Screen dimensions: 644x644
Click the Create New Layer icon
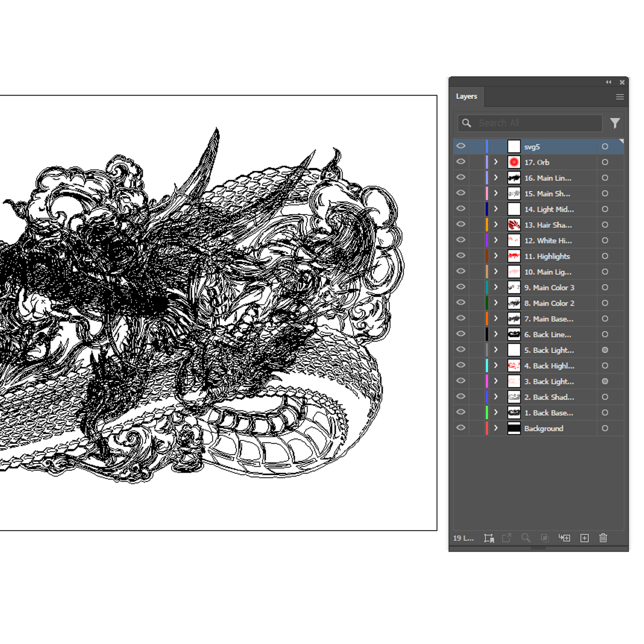pyautogui.click(x=584, y=538)
